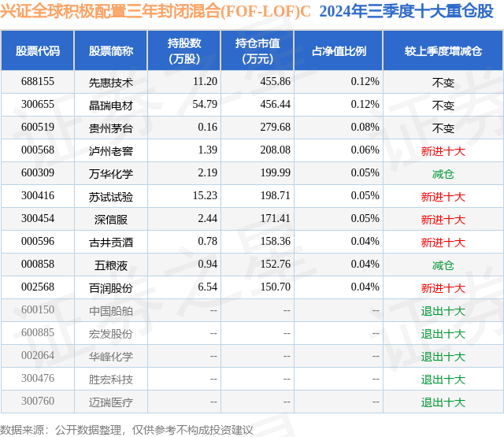The width and height of the screenshot is (504, 437).
Task: Select stock code 600309
Action: click(38, 173)
